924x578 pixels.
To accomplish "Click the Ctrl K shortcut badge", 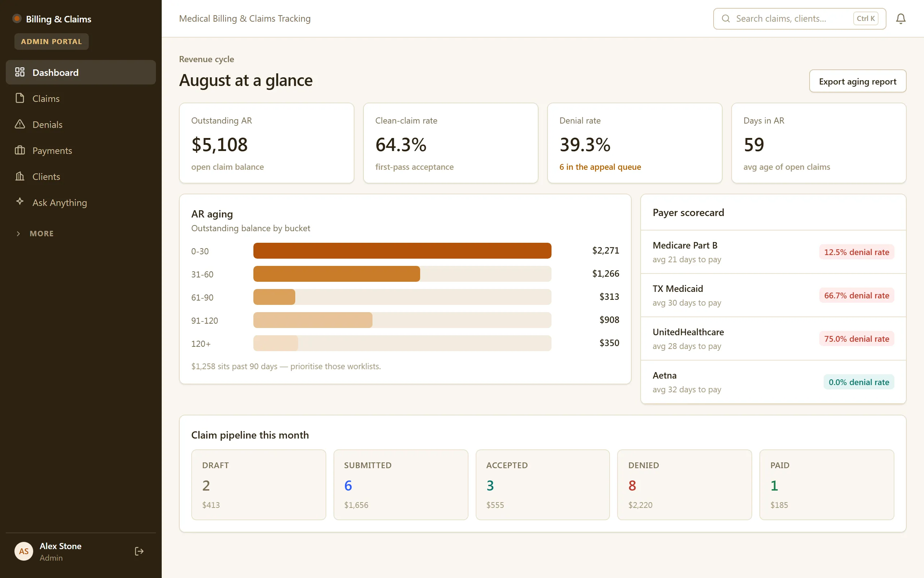I will 866,18.
